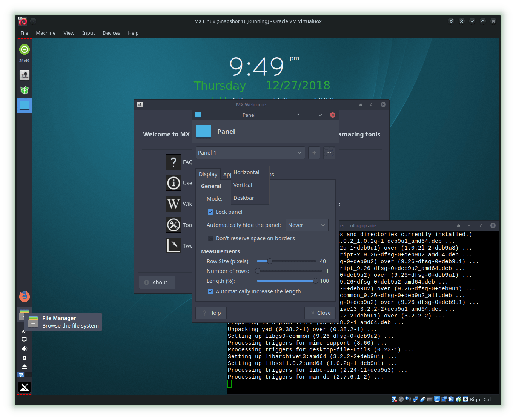Open Firefox from the left panel
The height and width of the screenshot is (420, 516).
[x=24, y=296]
